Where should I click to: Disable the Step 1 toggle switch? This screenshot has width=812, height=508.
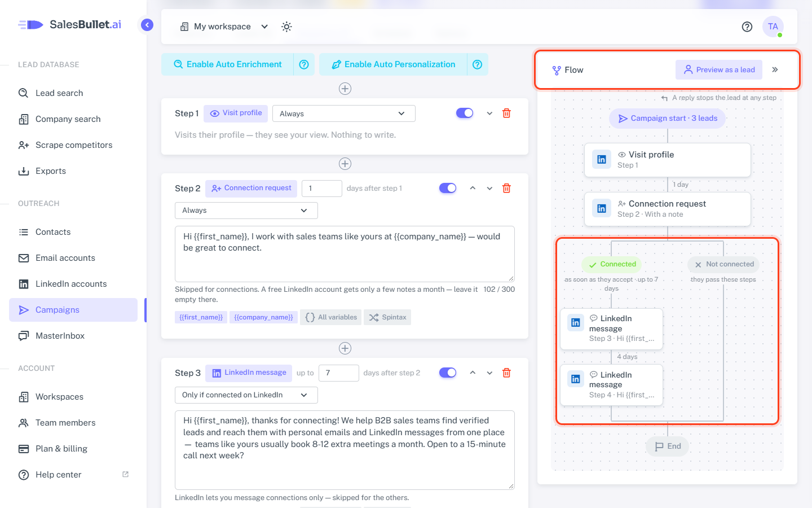coord(465,113)
